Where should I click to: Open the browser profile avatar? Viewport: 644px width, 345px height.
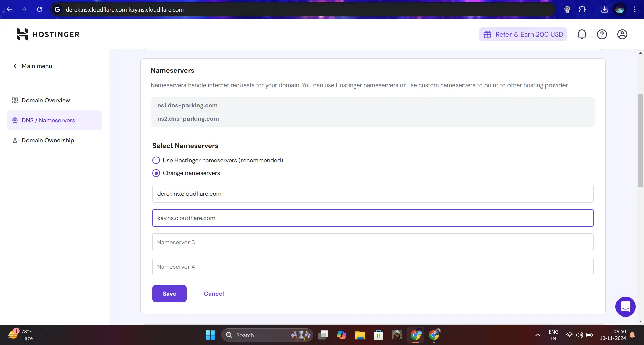point(620,9)
